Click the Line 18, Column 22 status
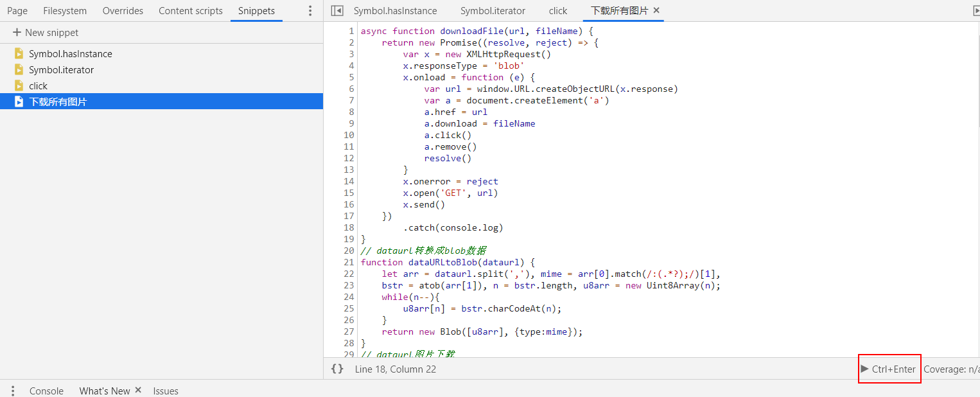Screen dimensions: 980x397 396,369
